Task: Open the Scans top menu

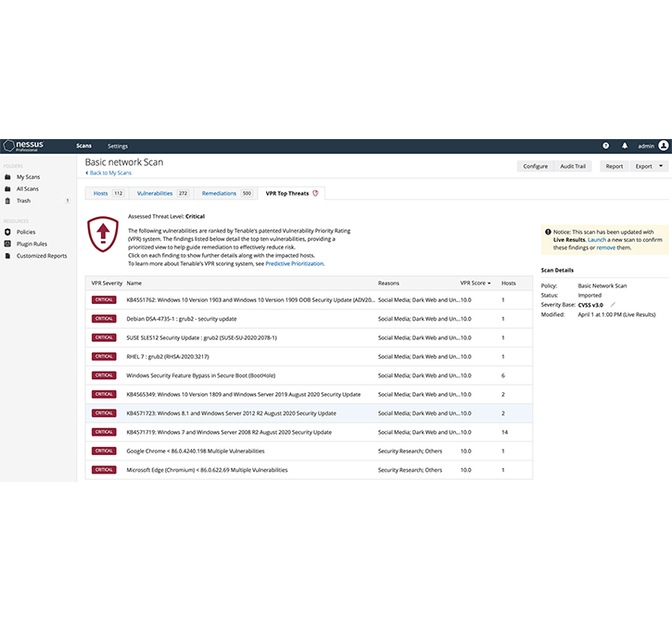Action: [84, 146]
